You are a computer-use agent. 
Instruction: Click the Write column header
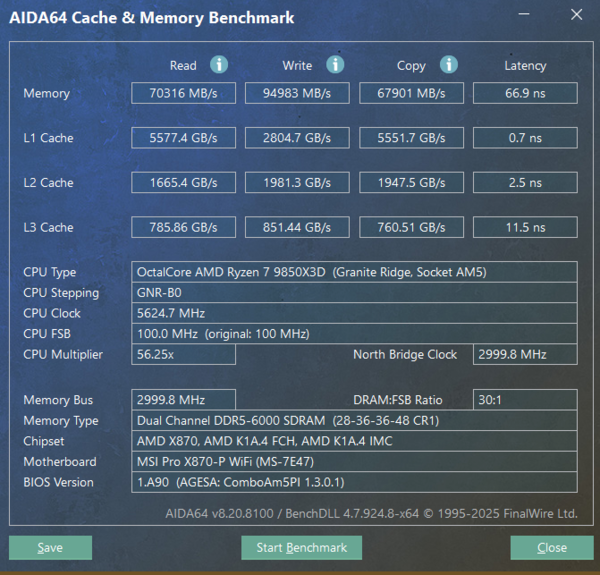tap(297, 65)
